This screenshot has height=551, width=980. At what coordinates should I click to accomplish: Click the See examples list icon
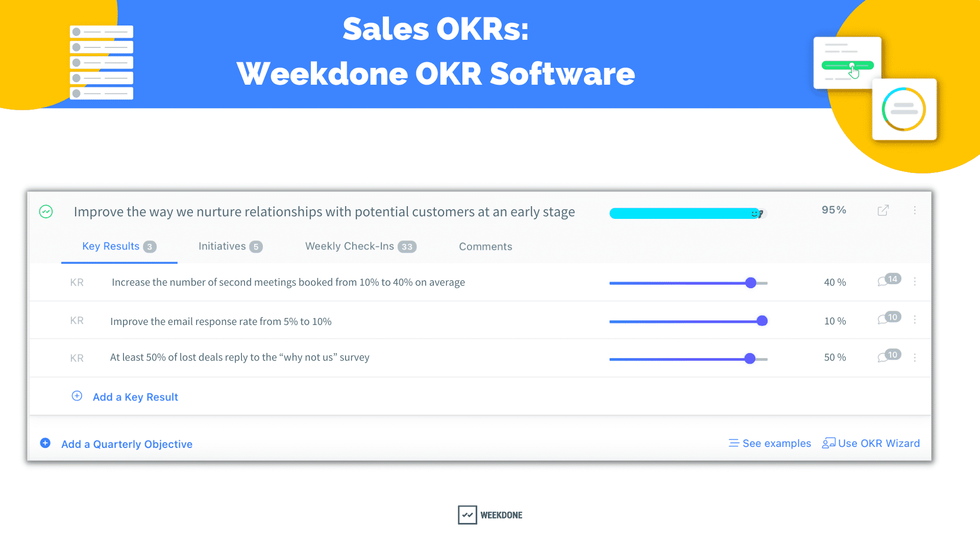[x=733, y=443]
